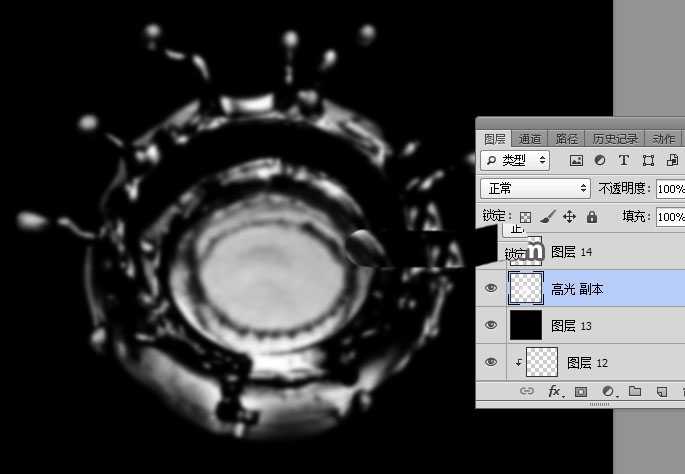Click the type layer filter icon
The height and width of the screenshot is (474, 685).
(624, 160)
